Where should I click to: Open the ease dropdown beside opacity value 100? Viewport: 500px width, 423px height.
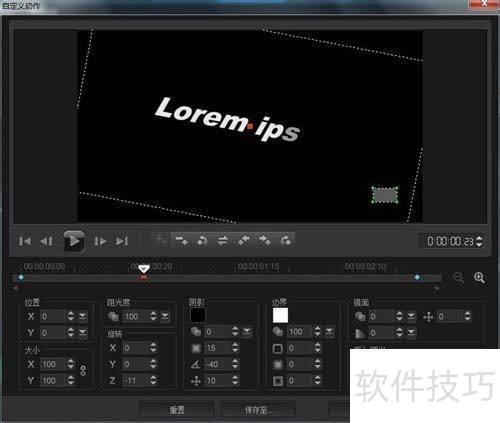pyautogui.click(x=165, y=316)
